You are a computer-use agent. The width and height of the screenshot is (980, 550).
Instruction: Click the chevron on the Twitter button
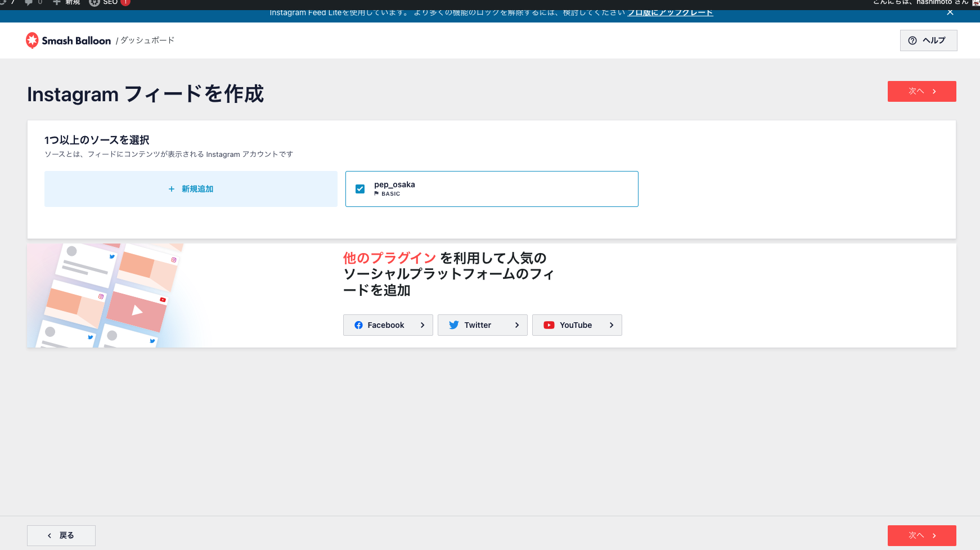click(x=517, y=325)
